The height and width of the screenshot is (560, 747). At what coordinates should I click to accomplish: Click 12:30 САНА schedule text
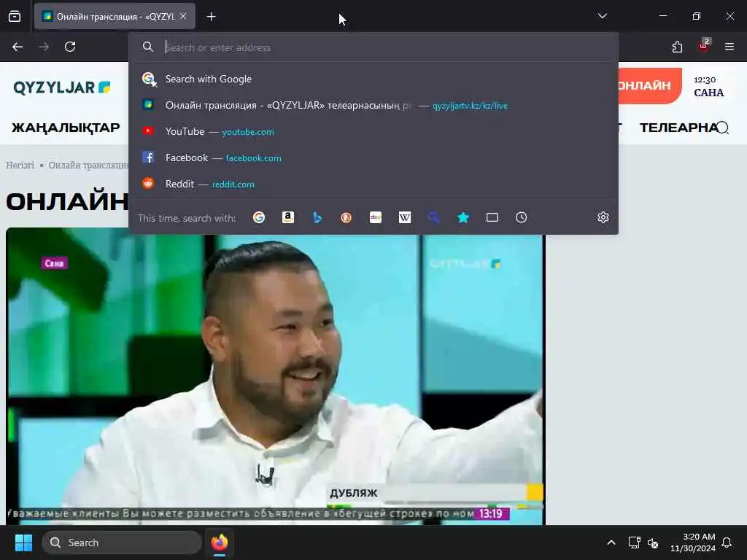(x=708, y=86)
